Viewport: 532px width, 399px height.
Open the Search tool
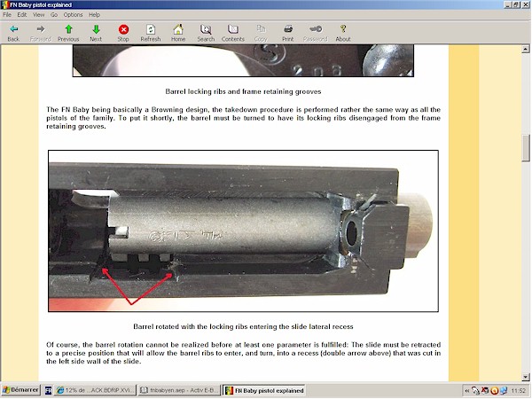(206, 33)
